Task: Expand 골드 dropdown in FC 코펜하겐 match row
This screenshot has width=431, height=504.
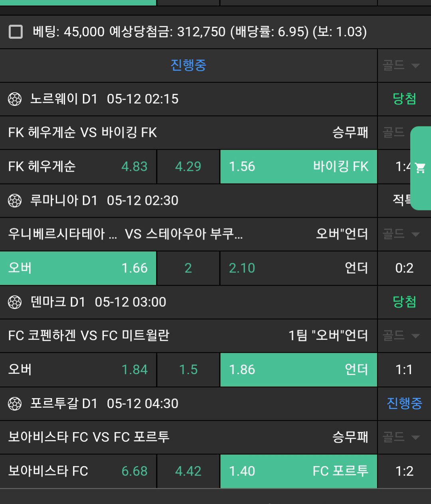Action: click(401, 335)
